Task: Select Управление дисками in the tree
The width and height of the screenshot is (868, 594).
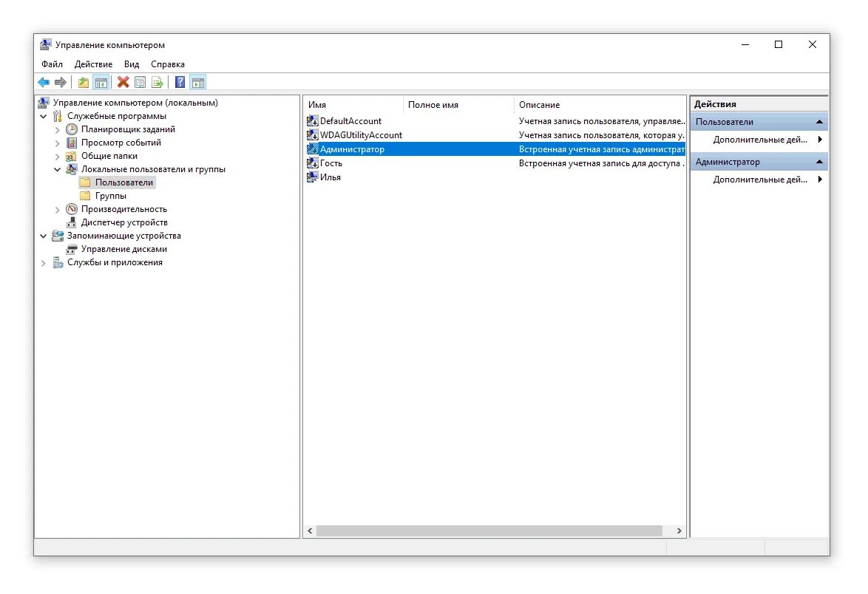Action: pos(124,249)
